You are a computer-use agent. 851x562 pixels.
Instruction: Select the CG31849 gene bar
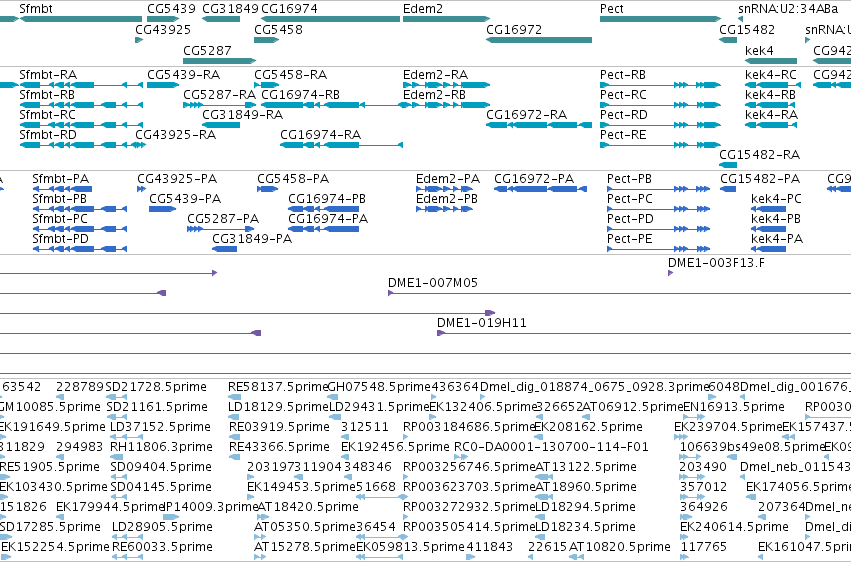[221, 19]
